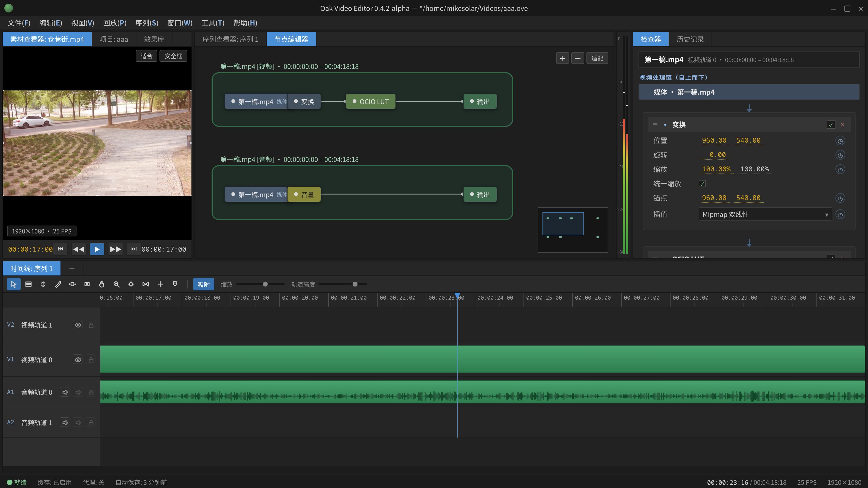The width and height of the screenshot is (868, 488).
Task: Remove the 变换 effect with red X
Action: tap(843, 125)
